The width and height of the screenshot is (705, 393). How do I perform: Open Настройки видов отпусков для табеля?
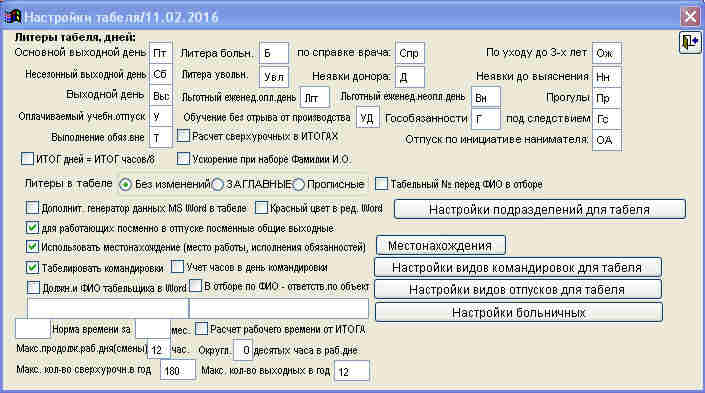click(517, 290)
